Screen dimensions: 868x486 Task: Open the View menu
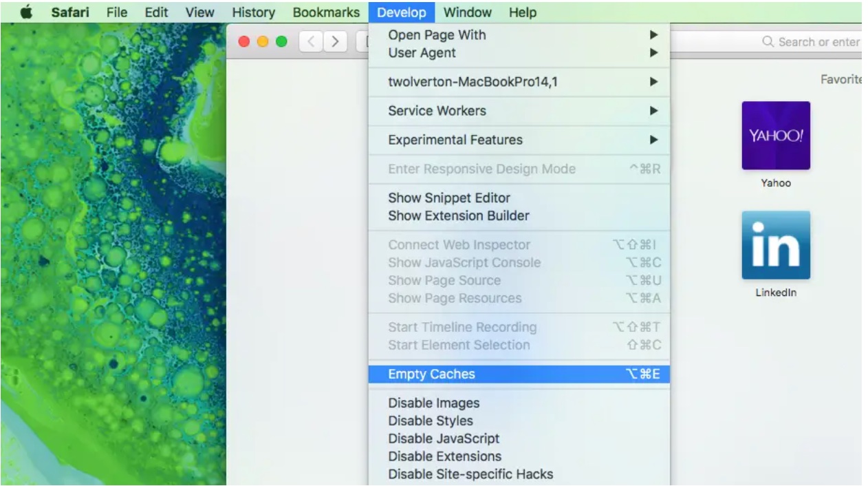(199, 12)
